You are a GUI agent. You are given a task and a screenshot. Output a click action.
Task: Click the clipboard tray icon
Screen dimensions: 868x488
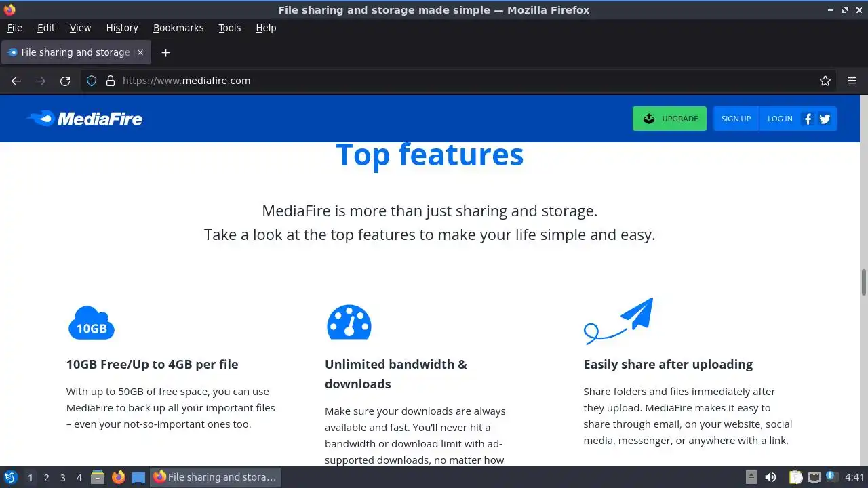click(796, 477)
